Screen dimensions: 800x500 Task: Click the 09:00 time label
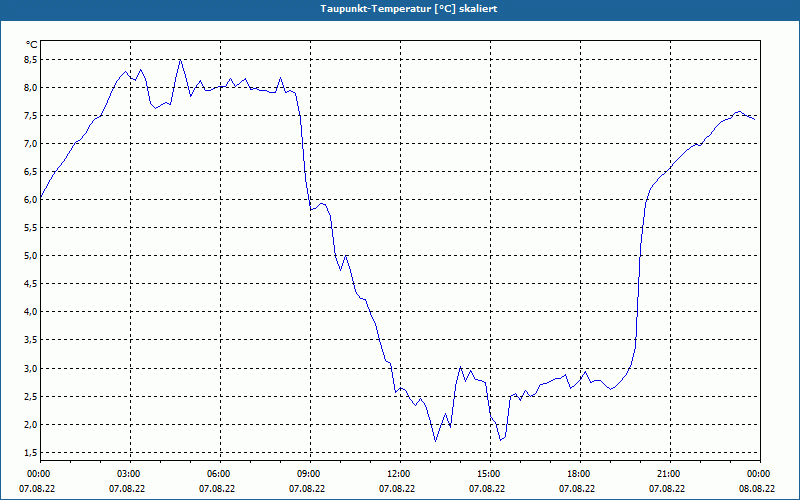(310, 474)
